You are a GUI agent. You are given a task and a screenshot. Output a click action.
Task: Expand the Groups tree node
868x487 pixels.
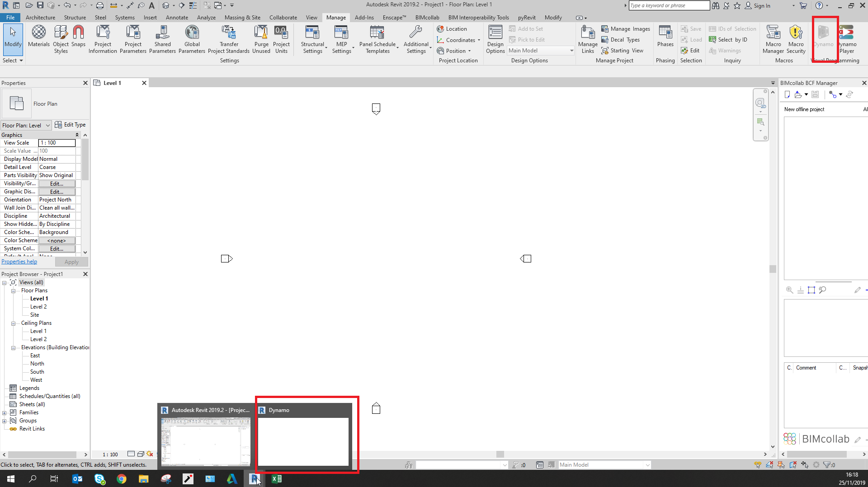[x=4, y=421]
